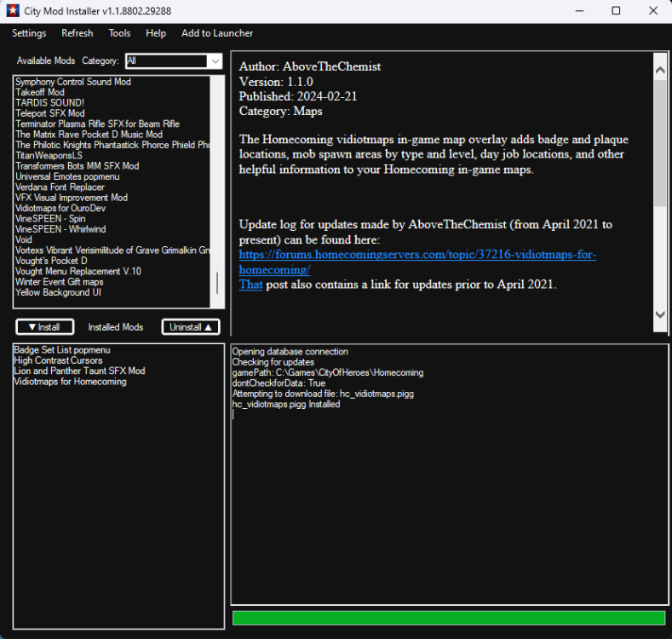Open the Vidiotmaps forum topic link

coord(417,255)
